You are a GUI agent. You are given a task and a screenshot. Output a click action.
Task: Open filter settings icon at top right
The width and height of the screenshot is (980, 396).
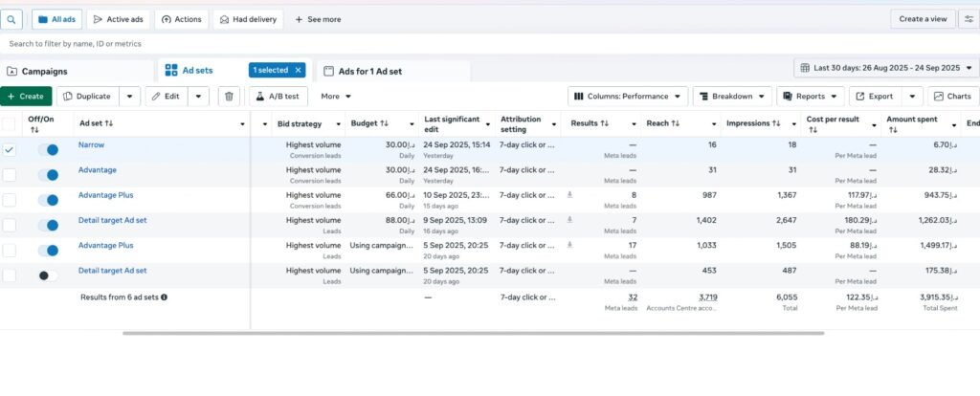click(969, 19)
